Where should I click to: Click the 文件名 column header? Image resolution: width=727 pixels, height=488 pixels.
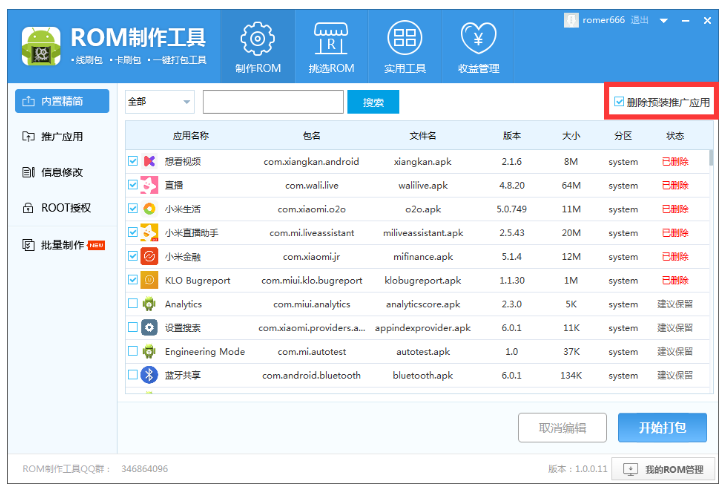[423, 136]
